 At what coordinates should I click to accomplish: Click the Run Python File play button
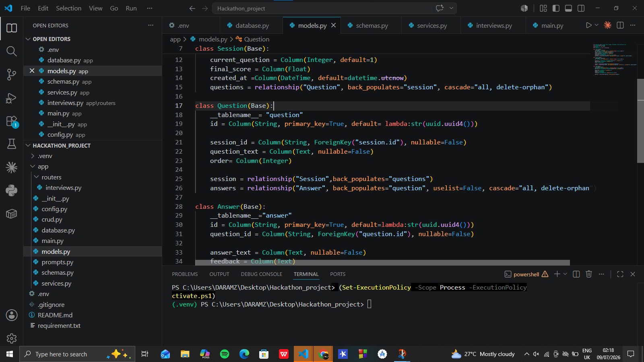pyautogui.click(x=588, y=25)
